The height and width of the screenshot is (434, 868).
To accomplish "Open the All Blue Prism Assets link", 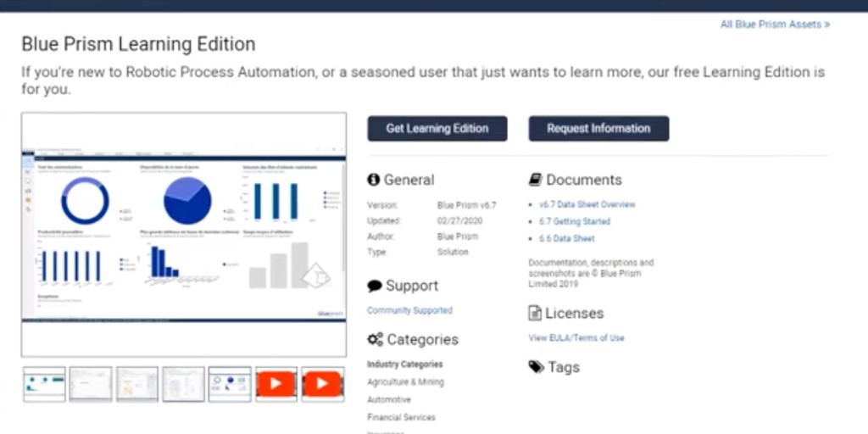I will (x=775, y=25).
